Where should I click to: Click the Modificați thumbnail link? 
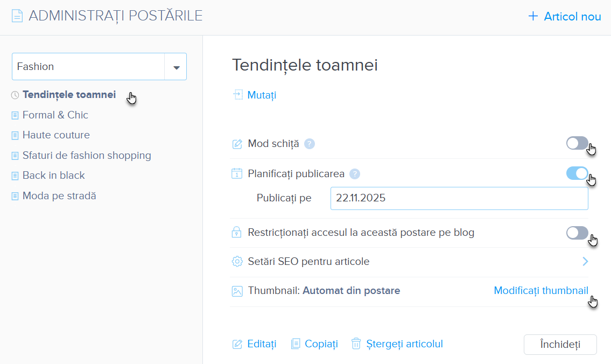tap(540, 291)
